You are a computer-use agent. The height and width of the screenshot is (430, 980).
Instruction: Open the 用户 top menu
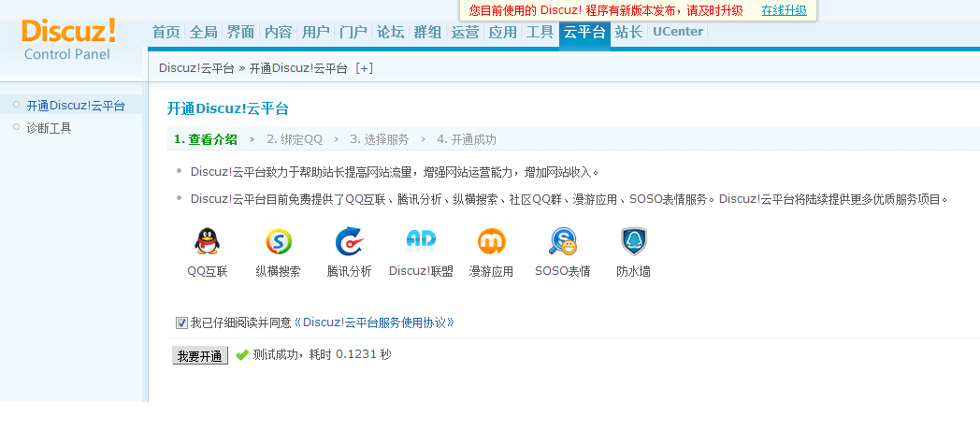pyautogui.click(x=316, y=32)
